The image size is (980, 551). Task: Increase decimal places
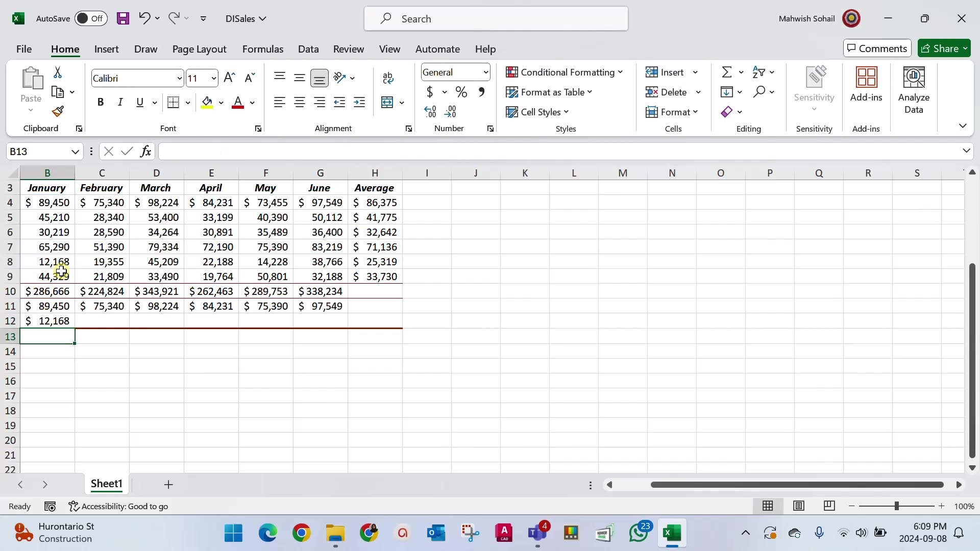click(430, 111)
